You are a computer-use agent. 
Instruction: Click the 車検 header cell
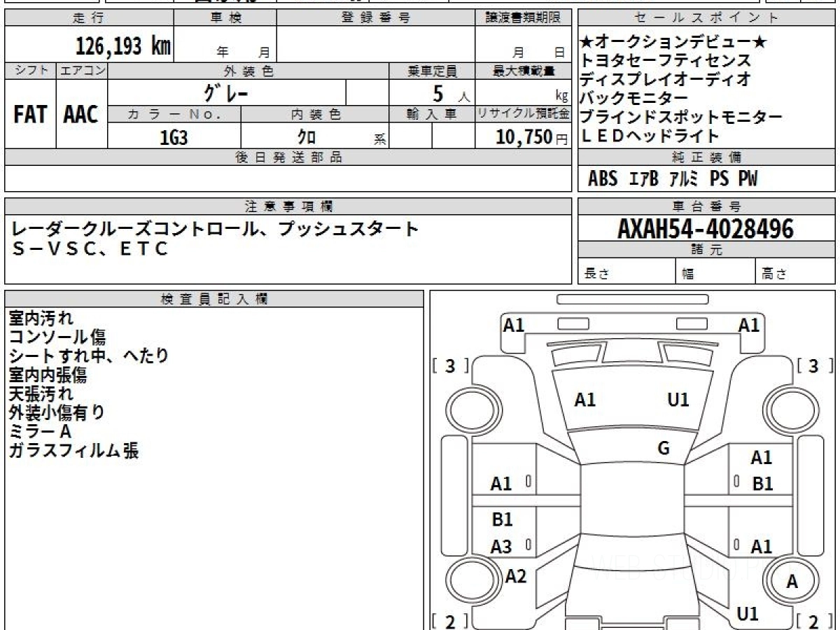click(x=225, y=18)
